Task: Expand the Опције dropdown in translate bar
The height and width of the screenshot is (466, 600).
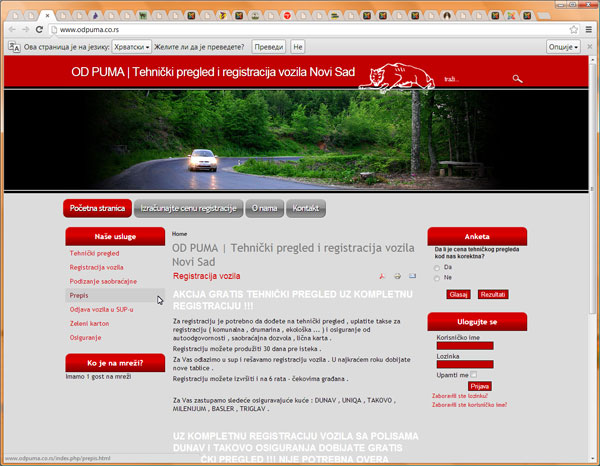Action: coord(563,47)
